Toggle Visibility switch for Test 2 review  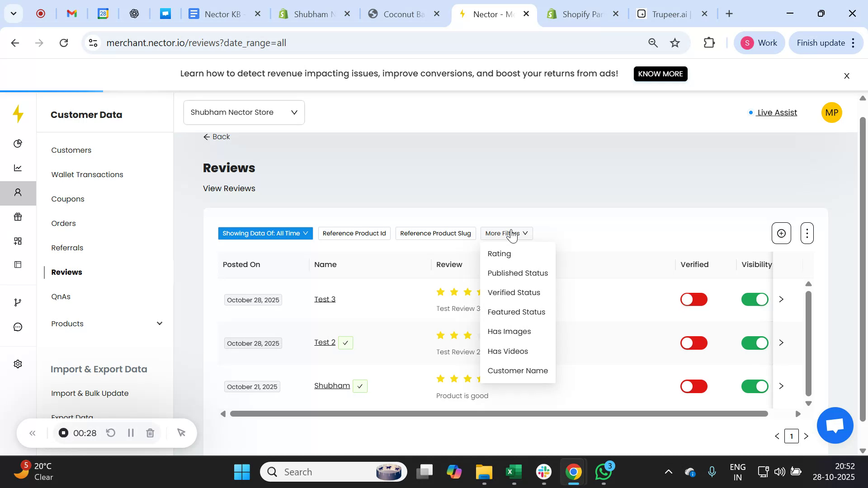(x=755, y=343)
